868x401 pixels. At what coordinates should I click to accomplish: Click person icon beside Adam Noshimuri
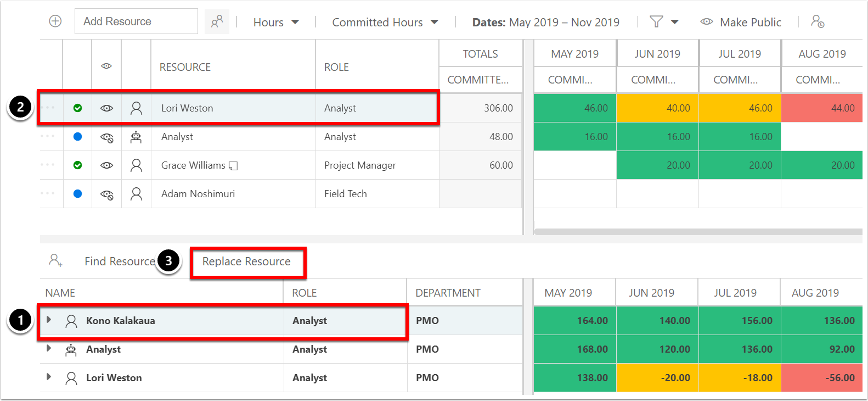point(136,194)
